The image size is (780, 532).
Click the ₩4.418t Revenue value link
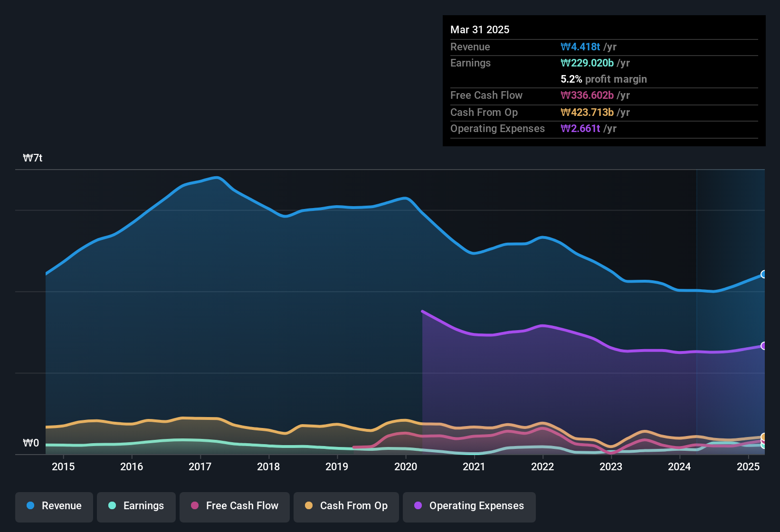tap(580, 47)
